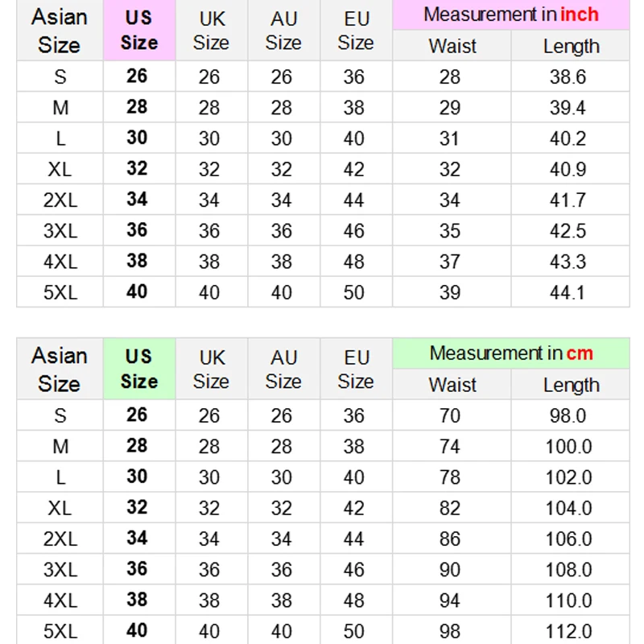The height and width of the screenshot is (644, 644).
Task: Select the waist cell showing 37
Action: coord(452,261)
